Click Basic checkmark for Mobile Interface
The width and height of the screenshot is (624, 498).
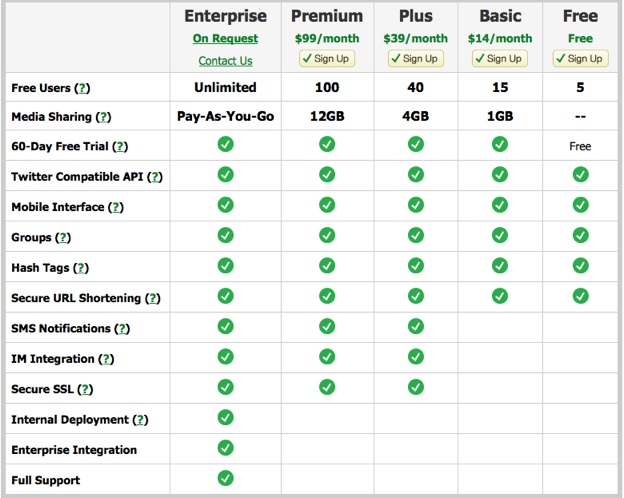tap(500, 205)
